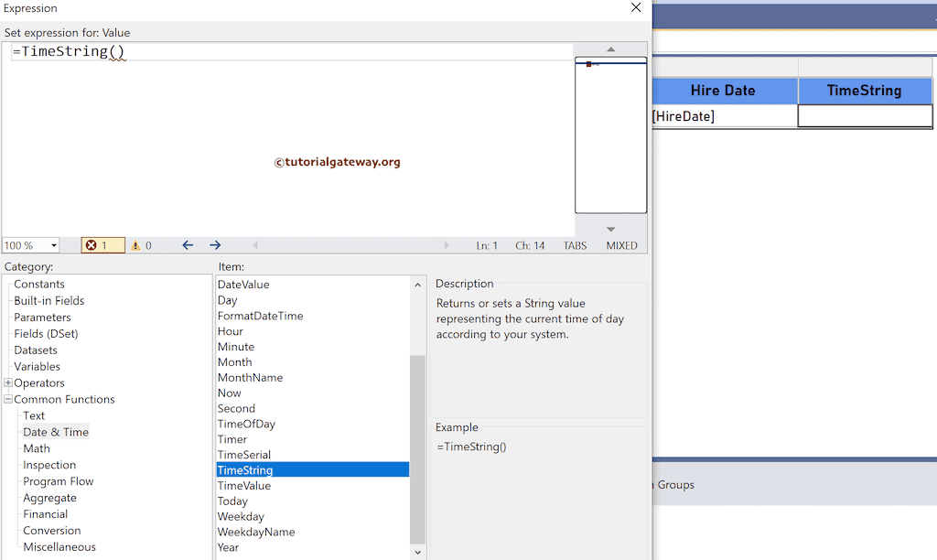Click the TABS indicator in the status bar
The width and height of the screenshot is (937, 560).
[x=574, y=244]
